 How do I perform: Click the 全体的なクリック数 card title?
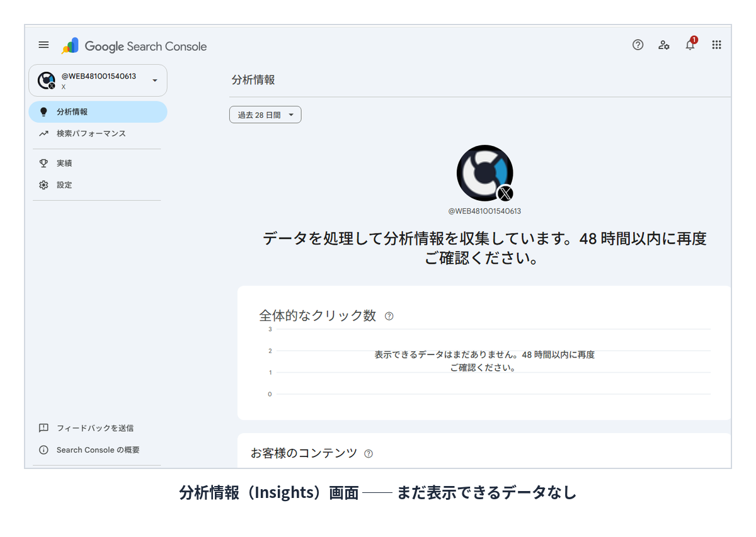click(x=318, y=315)
